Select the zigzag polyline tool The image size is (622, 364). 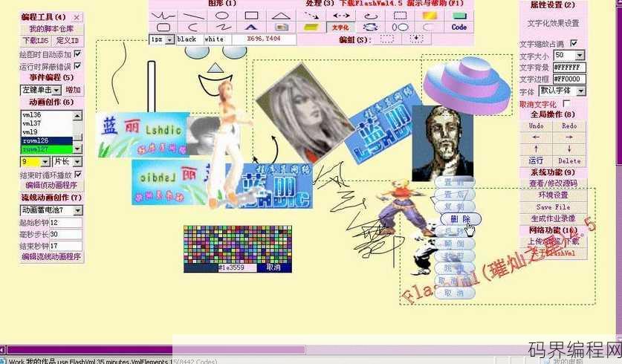(221, 27)
